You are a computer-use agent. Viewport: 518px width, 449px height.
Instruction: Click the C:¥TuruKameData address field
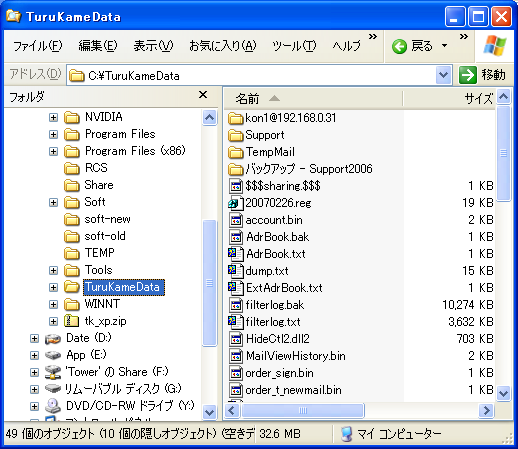tap(251, 76)
